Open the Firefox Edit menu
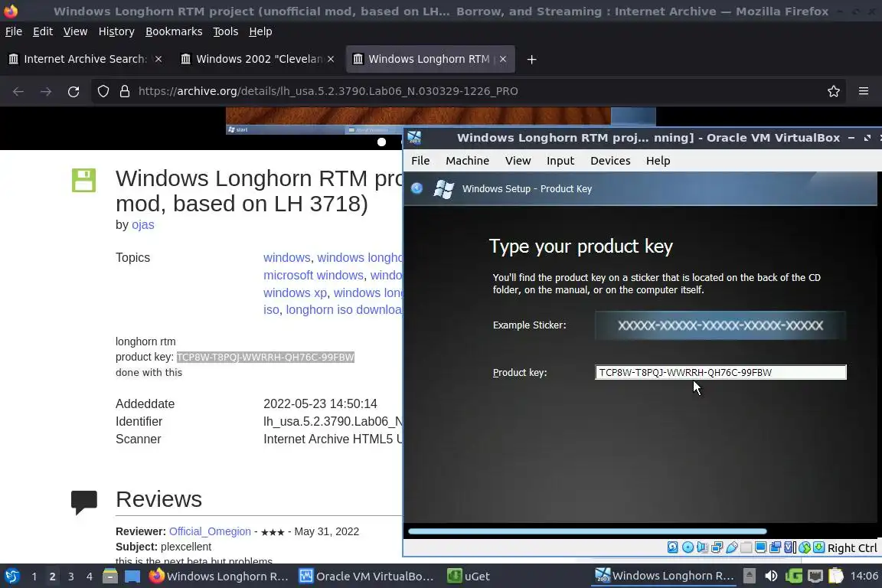Screen dimensions: 882x588 click(x=43, y=31)
